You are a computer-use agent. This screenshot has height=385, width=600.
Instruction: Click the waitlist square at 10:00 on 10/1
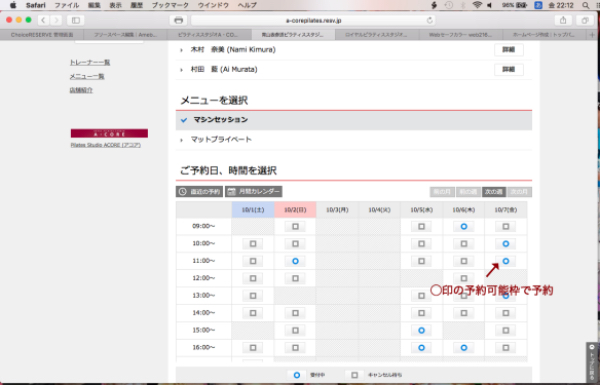click(x=253, y=244)
